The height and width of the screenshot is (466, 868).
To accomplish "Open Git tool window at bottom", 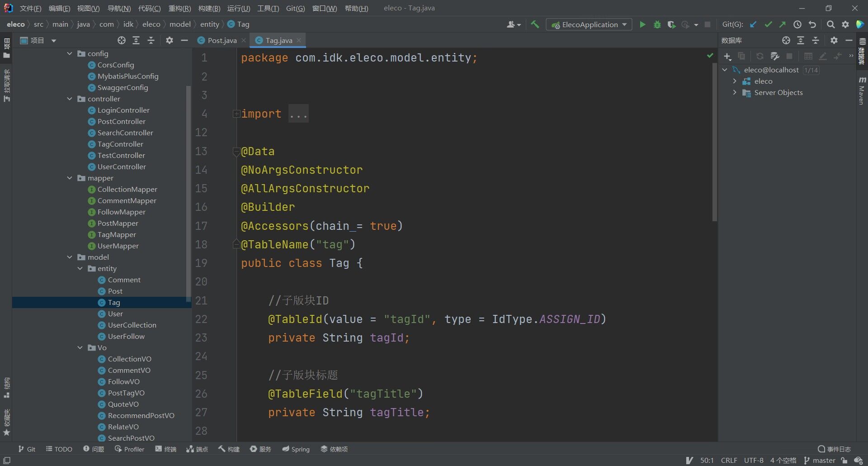I will 26,449.
